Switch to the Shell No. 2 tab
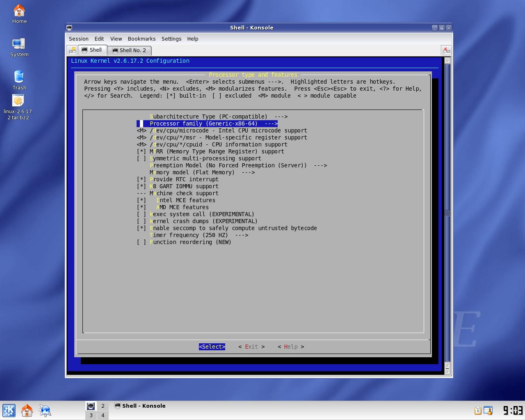The width and height of the screenshot is (525, 420). coord(130,50)
